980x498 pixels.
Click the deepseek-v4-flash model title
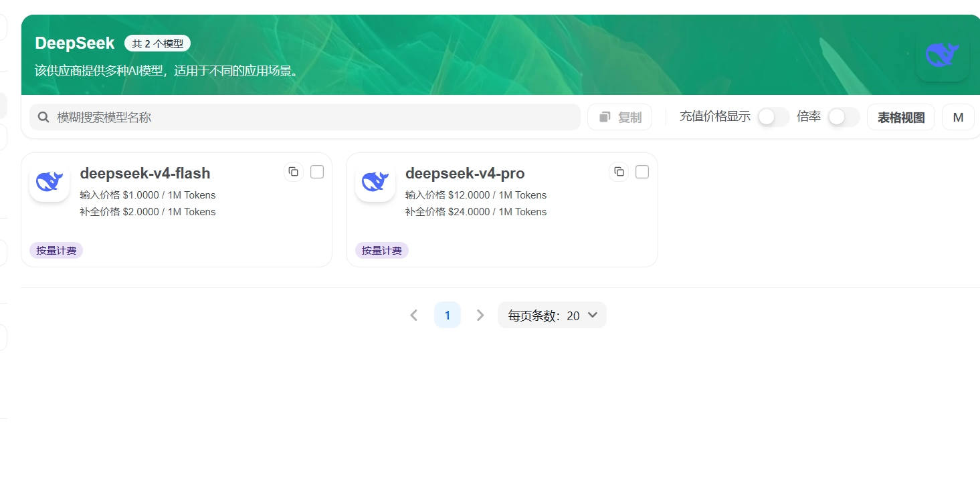click(145, 173)
